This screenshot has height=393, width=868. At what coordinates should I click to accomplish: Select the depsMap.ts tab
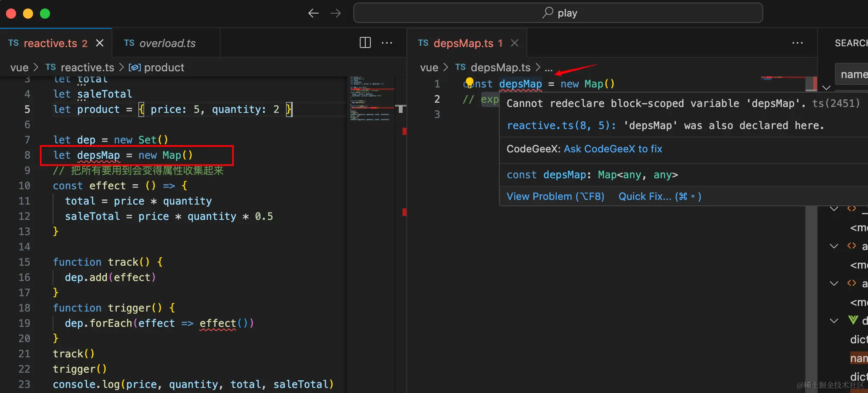point(463,43)
